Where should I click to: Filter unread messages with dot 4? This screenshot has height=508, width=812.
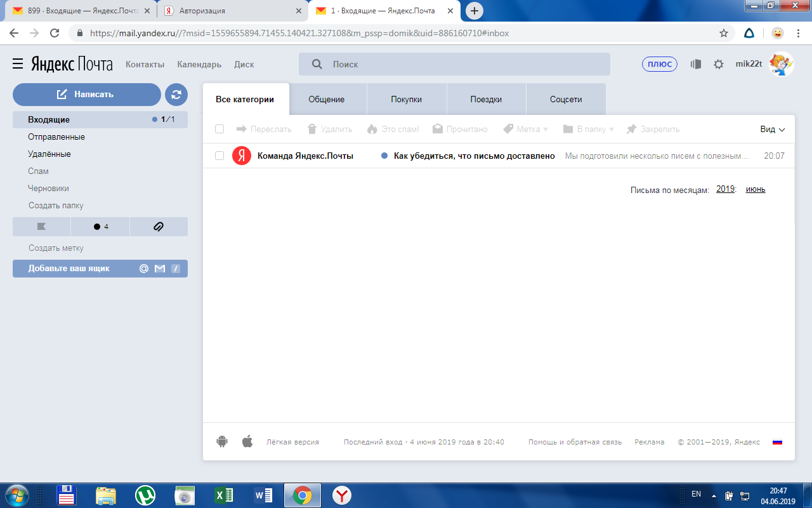coord(100,227)
